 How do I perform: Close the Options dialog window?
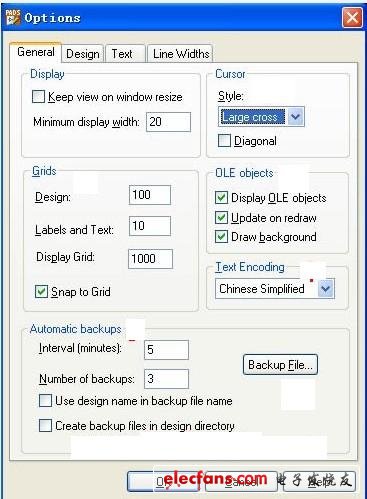click(352, 17)
